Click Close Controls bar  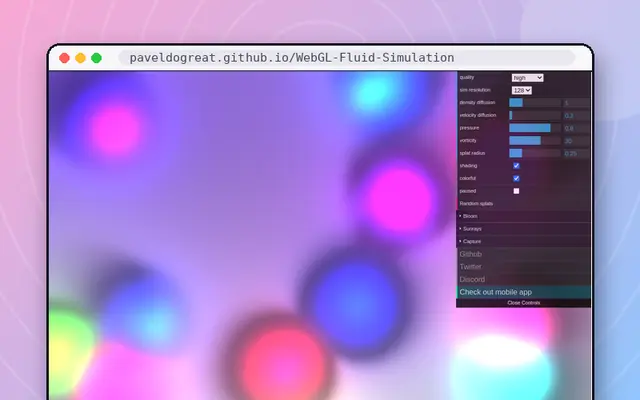[x=524, y=303]
